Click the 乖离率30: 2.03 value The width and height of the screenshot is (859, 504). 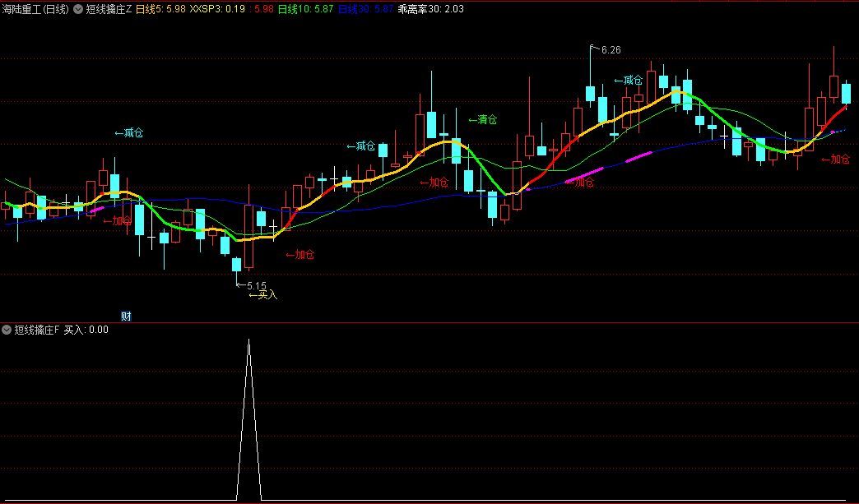430,9
